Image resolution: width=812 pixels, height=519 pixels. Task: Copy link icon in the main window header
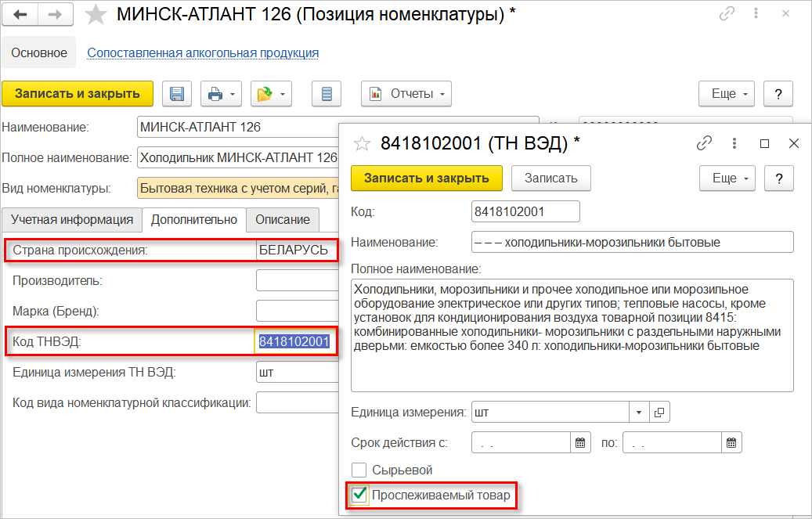(727, 14)
